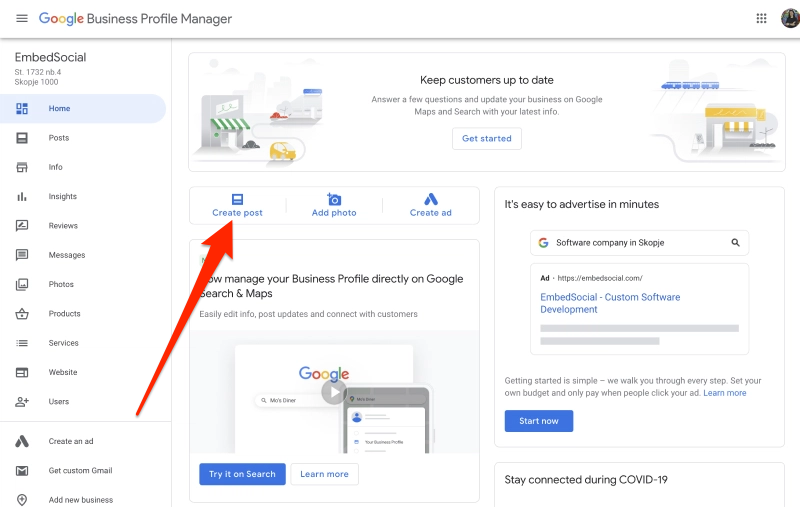The height and width of the screenshot is (507, 800).
Task: Click the Create ad icon in quick actions
Action: (x=431, y=199)
